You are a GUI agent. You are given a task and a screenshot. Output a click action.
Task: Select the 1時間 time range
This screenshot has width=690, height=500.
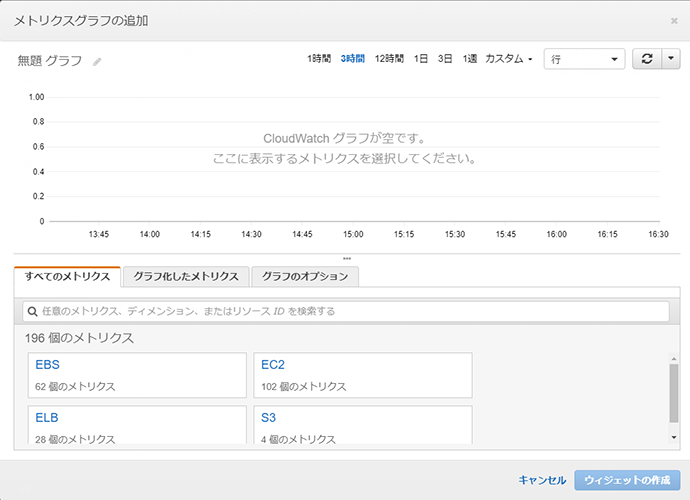[x=319, y=59]
